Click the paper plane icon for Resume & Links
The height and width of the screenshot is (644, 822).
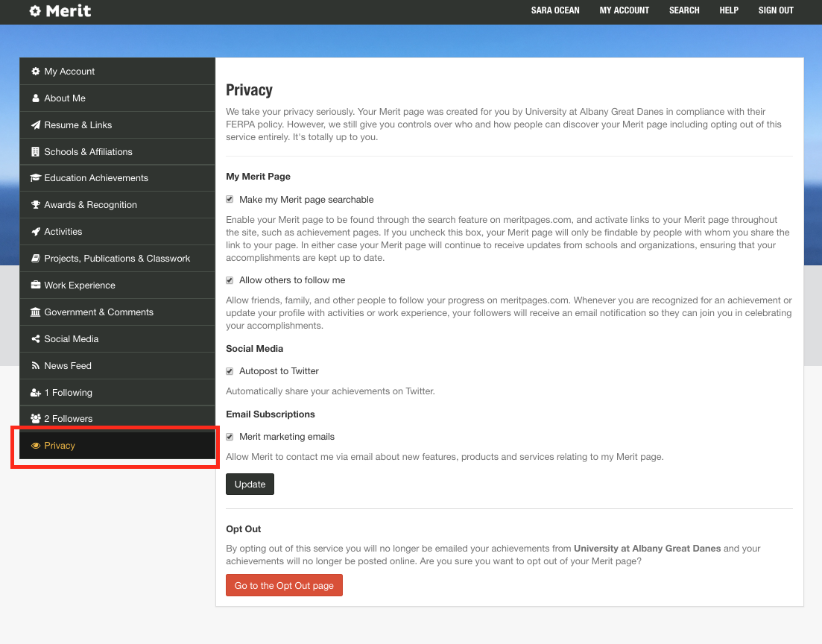coord(36,124)
